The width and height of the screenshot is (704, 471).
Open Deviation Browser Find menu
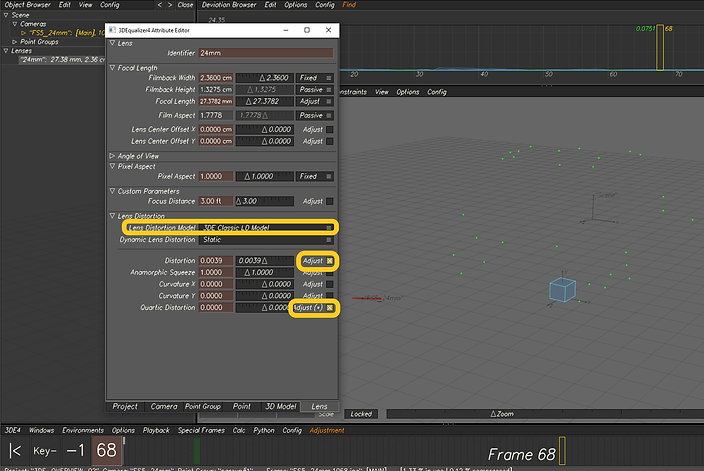coord(349,5)
